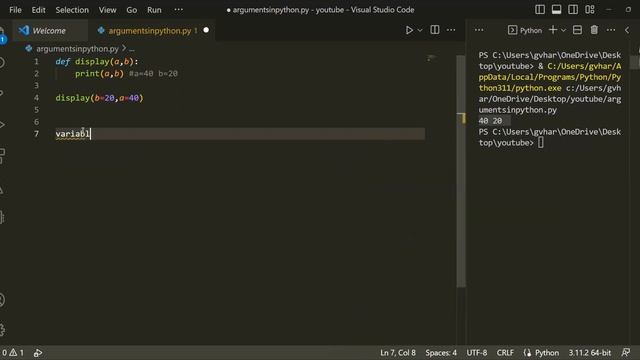This screenshot has width=640, height=360.
Task: Select interpreter 3.11.2 64-bit
Action: 590,353
